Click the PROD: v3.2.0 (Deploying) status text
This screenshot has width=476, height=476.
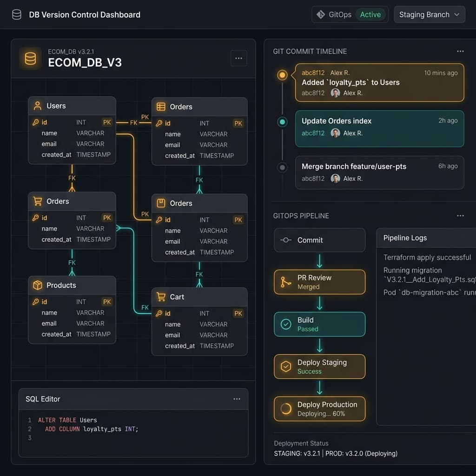(x=361, y=454)
